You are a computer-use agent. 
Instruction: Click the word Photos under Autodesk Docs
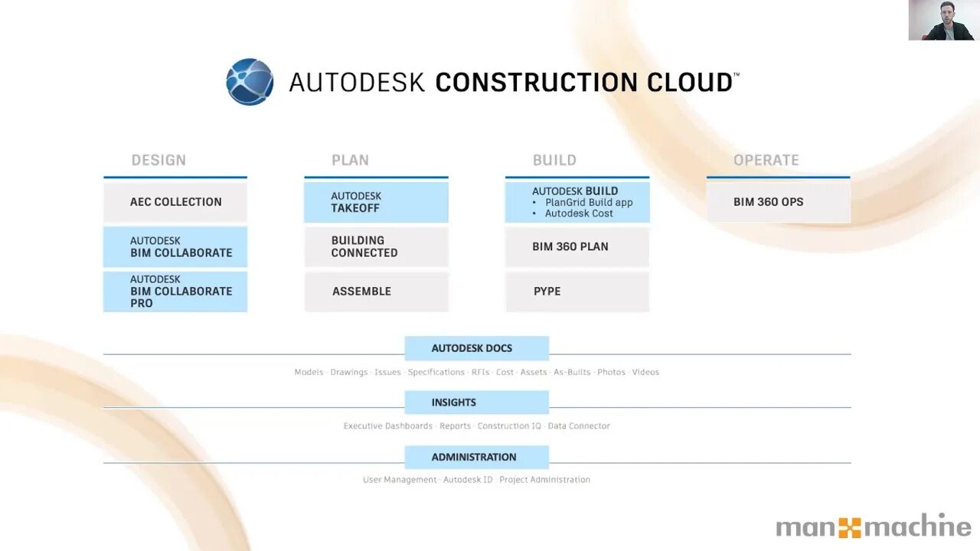click(612, 372)
